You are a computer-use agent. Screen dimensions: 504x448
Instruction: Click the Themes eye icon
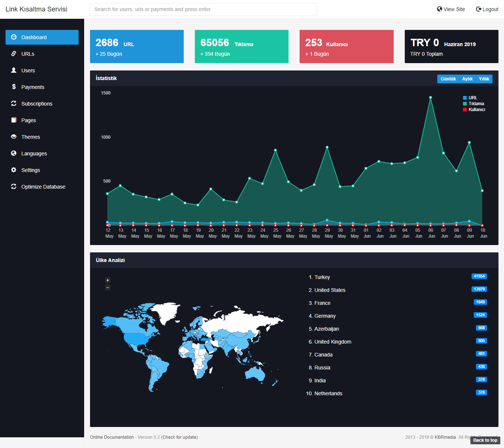click(14, 137)
